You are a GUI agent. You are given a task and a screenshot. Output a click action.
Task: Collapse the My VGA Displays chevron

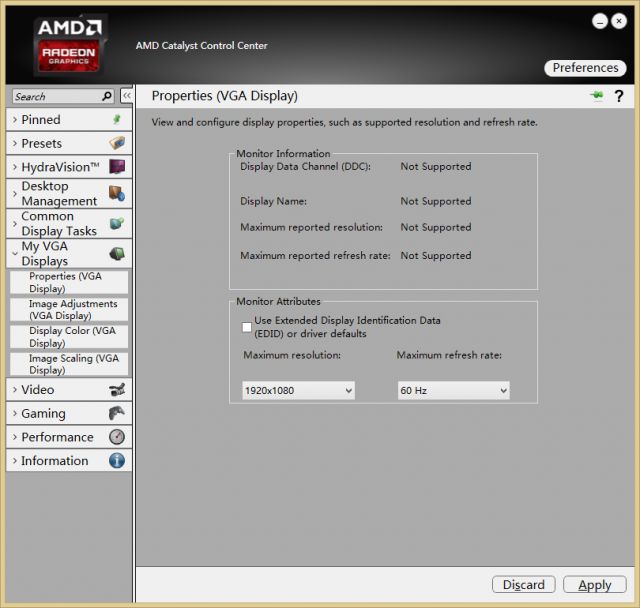coord(15,253)
